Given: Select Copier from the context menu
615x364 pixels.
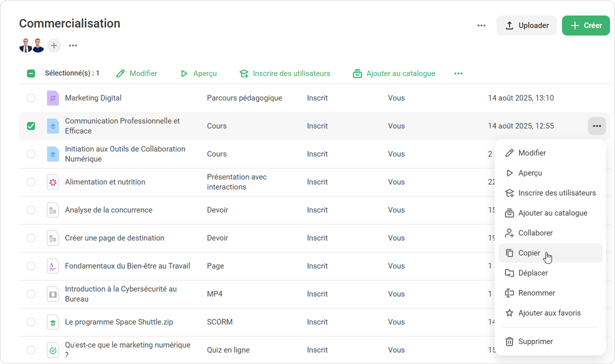Looking at the screenshot, I should [529, 253].
